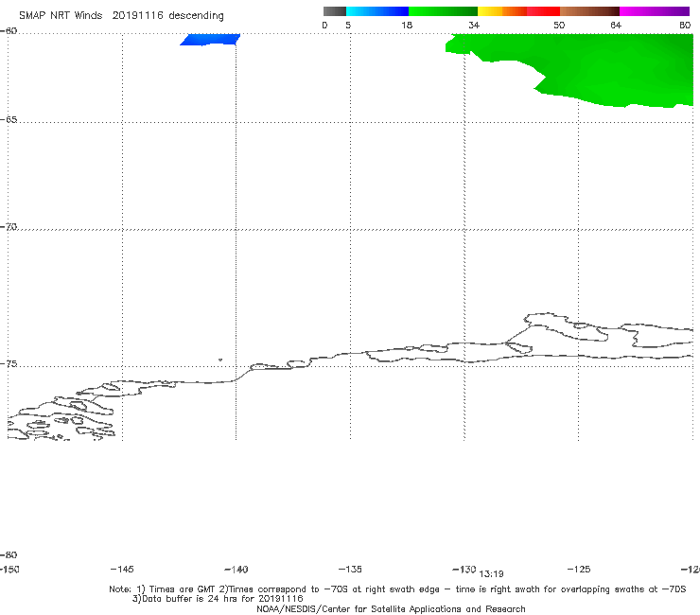Click the latitude label '-70'
This screenshot has height=615, width=700.
(x=9, y=226)
